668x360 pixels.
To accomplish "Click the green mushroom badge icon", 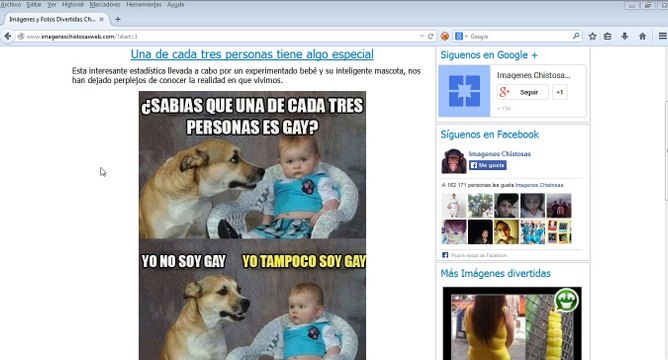I will click(x=567, y=300).
